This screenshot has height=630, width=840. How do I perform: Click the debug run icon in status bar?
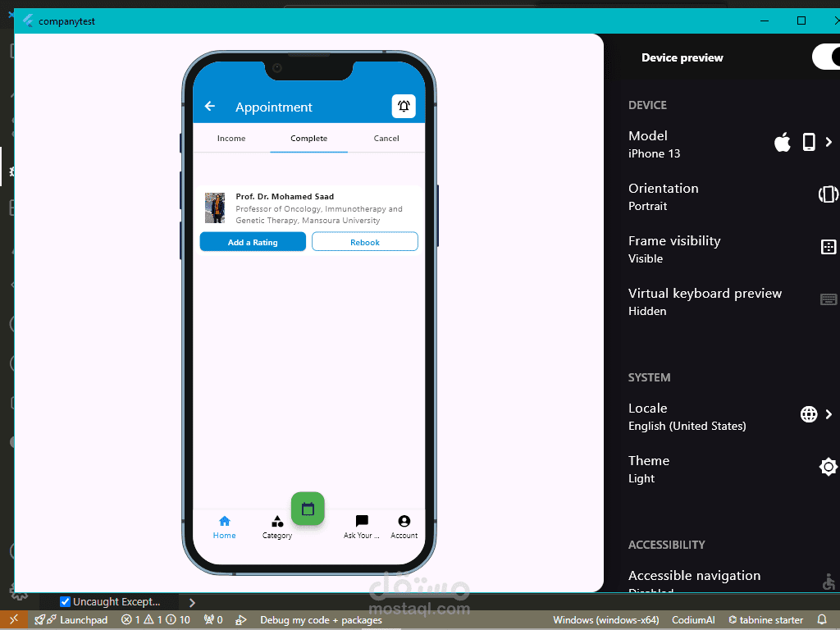[x=241, y=620]
